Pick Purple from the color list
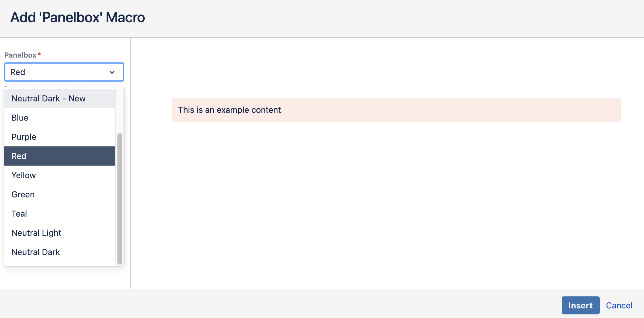The width and height of the screenshot is (644, 318). (24, 136)
